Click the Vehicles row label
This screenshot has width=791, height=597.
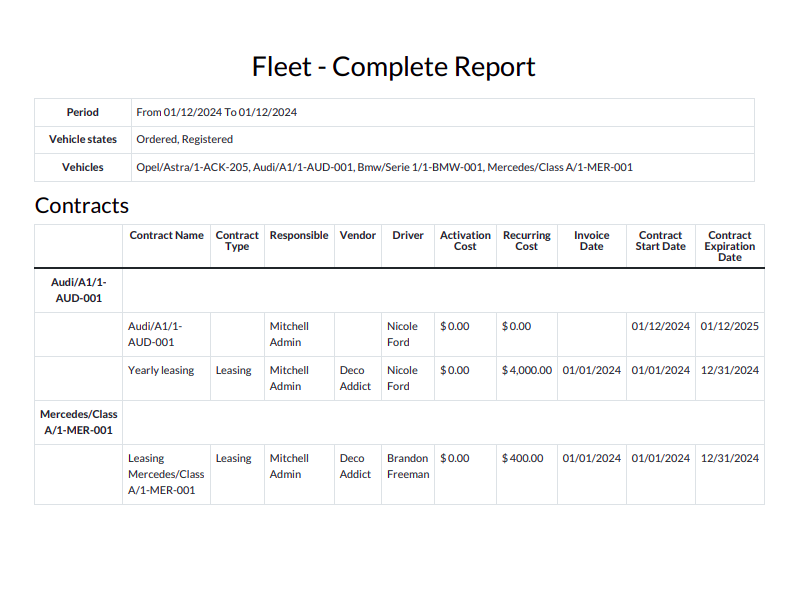pos(83,167)
